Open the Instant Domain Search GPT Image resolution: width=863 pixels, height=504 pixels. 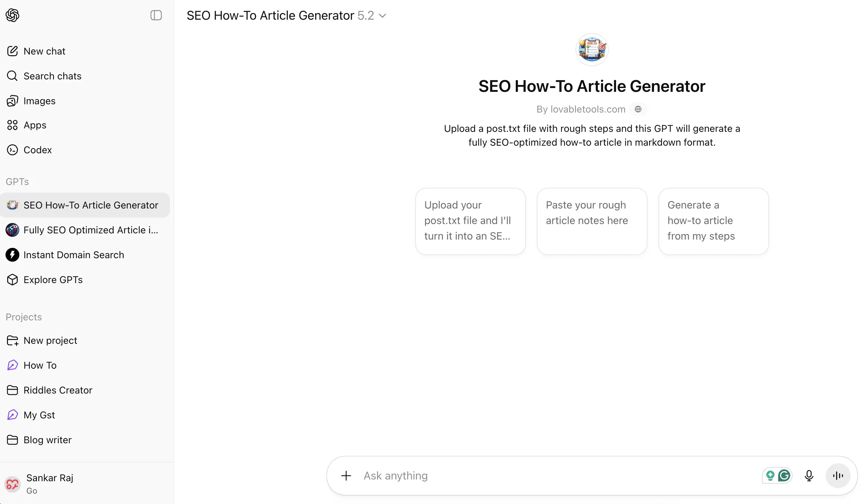click(74, 255)
